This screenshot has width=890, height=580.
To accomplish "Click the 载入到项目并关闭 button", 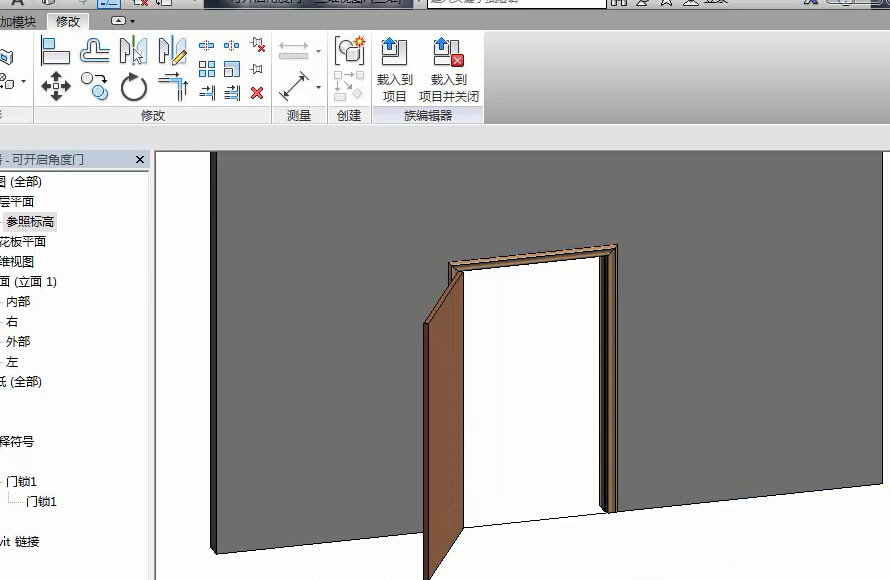I will [448, 70].
